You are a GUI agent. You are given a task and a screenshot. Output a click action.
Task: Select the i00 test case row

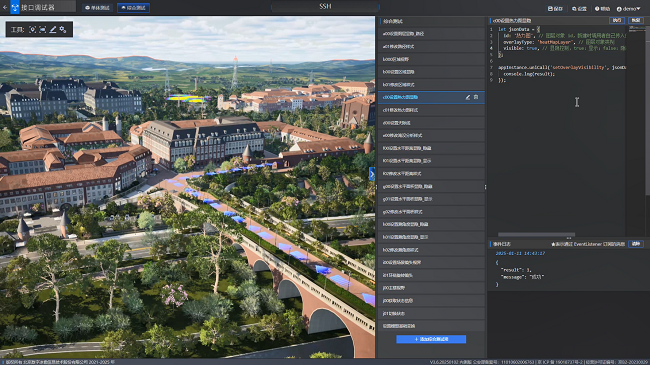[431, 262]
